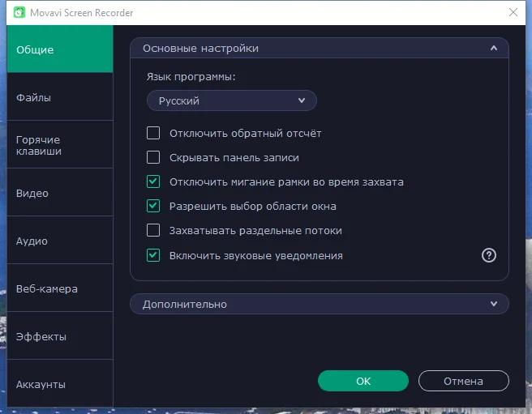Click the help question mark icon
Viewport: 532px width, 414px height.
pyautogui.click(x=488, y=255)
